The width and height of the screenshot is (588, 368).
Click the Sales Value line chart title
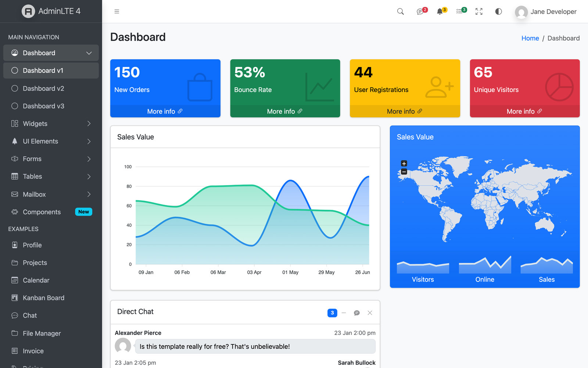click(136, 137)
